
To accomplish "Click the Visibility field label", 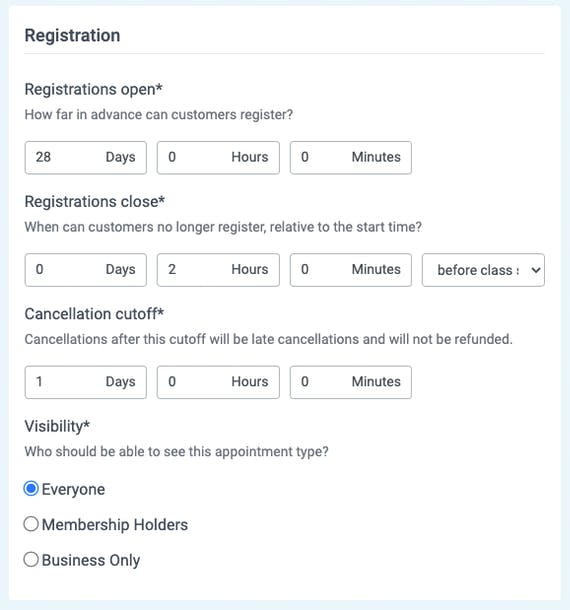I will click(57, 426).
